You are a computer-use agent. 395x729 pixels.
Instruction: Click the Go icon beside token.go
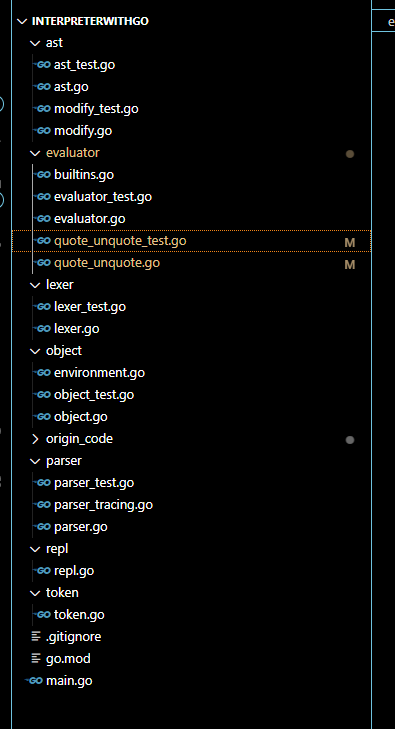pos(43,615)
